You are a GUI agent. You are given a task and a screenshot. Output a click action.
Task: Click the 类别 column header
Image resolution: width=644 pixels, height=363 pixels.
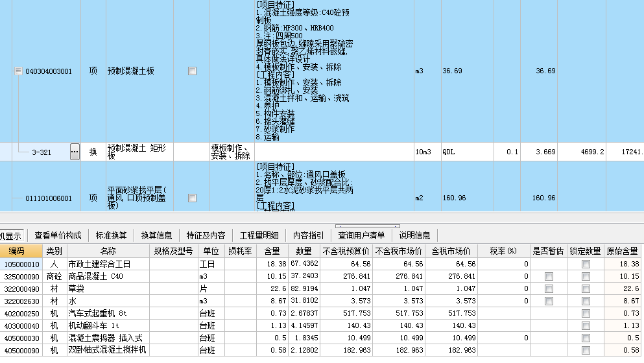click(x=54, y=251)
